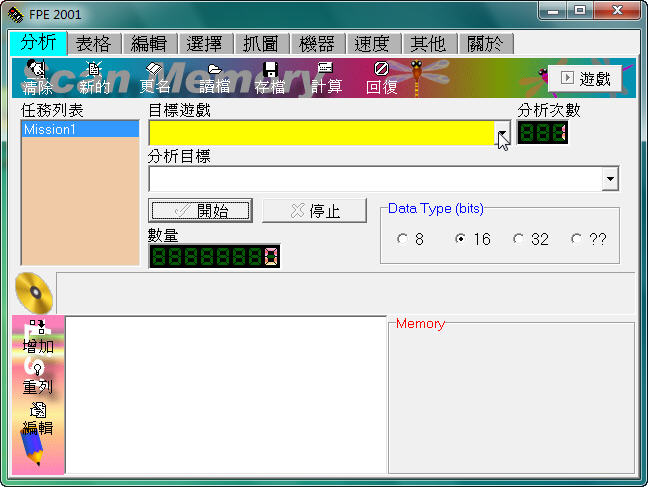Switch to the 抓圖 tab
The image size is (648, 487).
point(261,43)
